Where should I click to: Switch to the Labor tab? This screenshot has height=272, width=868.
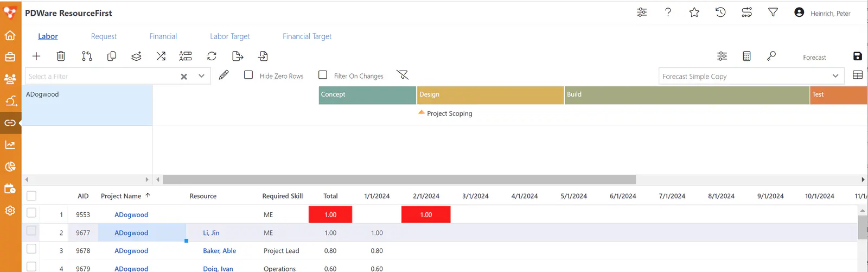click(x=48, y=36)
